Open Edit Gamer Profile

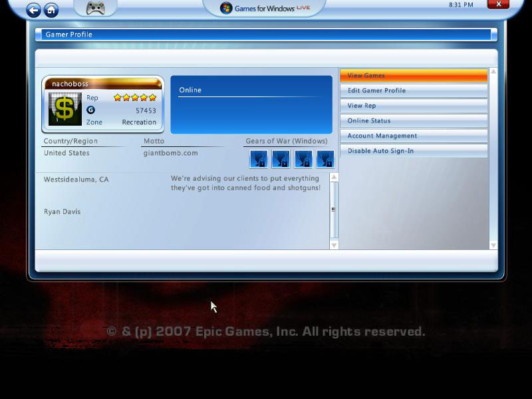[414, 90]
